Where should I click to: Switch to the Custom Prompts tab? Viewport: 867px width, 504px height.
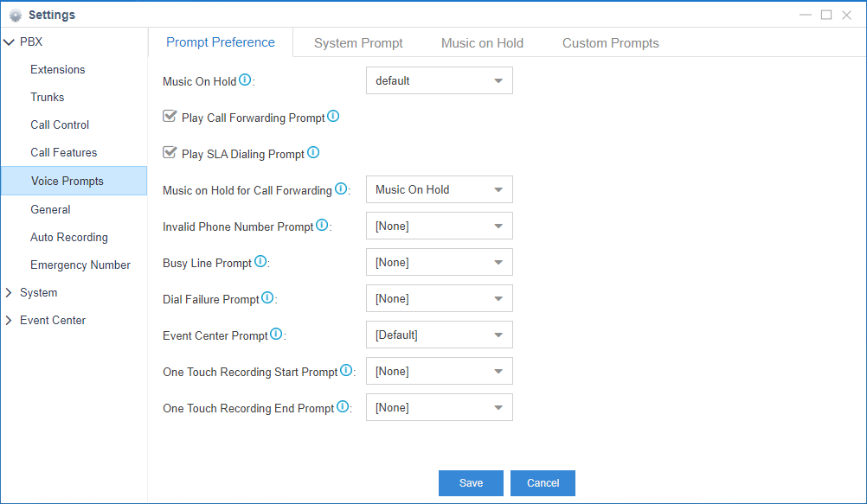pos(610,41)
